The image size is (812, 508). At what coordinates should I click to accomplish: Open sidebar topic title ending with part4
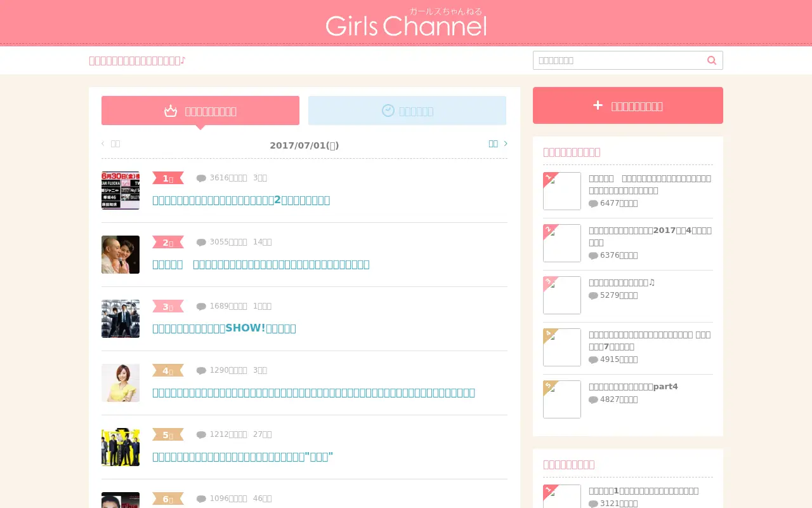click(x=633, y=387)
